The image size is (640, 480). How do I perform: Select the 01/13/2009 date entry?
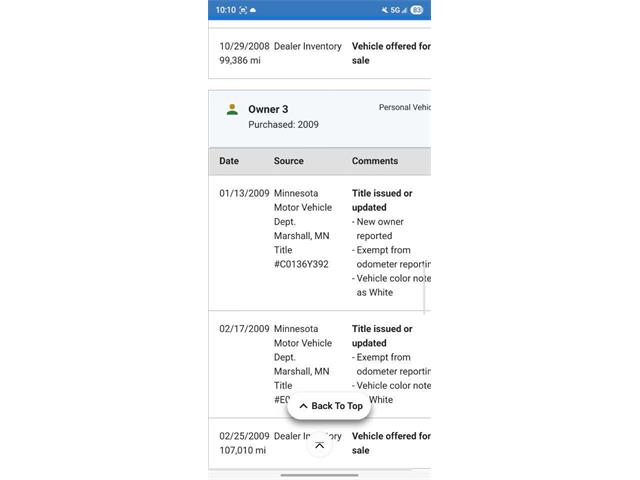[x=244, y=193]
